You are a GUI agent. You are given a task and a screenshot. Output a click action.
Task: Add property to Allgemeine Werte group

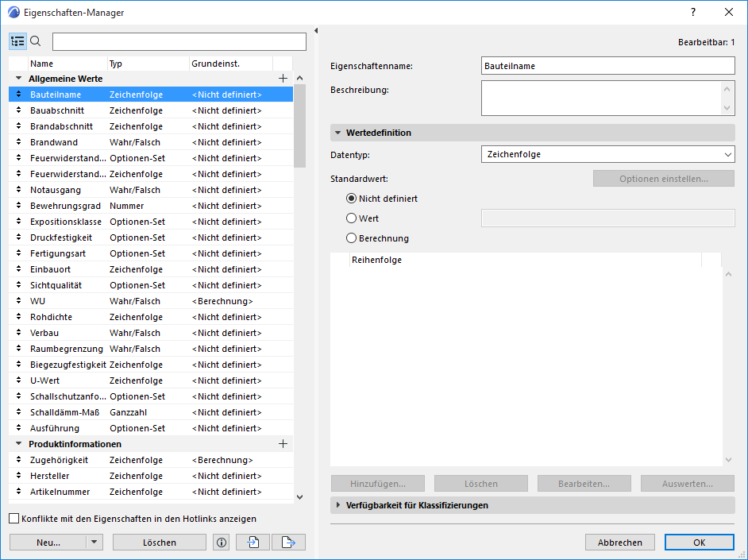point(283,78)
